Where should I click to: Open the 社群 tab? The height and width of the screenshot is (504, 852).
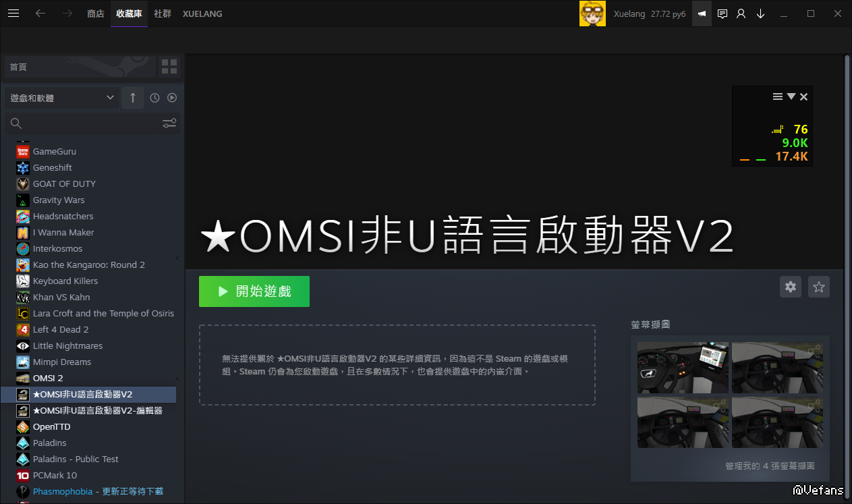(x=163, y=13)
